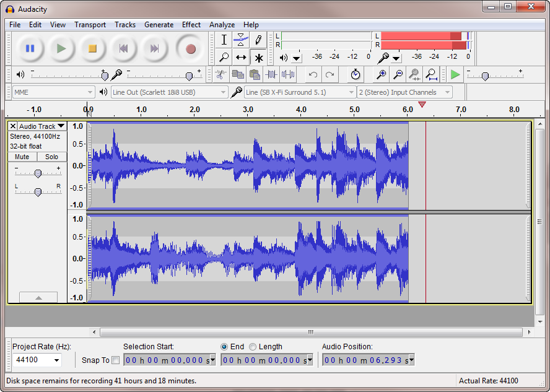Open the Edit menu
The image size is (550, 392).
(35, 25)
